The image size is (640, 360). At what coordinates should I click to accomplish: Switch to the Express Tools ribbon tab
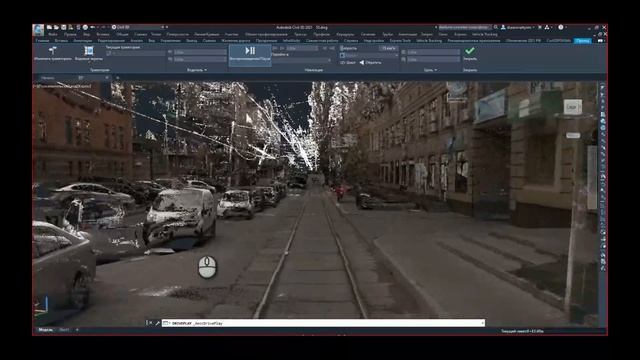tap(400, 40)
